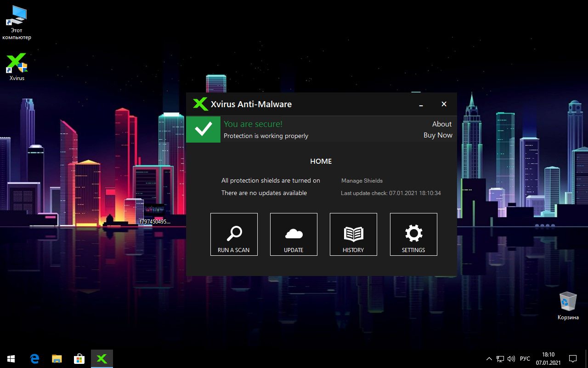Switch to the HOME tab

321,161
